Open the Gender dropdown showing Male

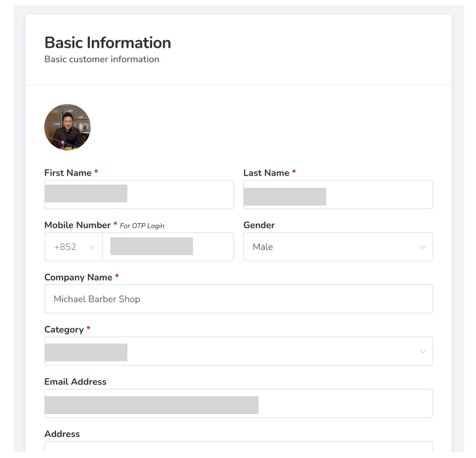(338, 247)
